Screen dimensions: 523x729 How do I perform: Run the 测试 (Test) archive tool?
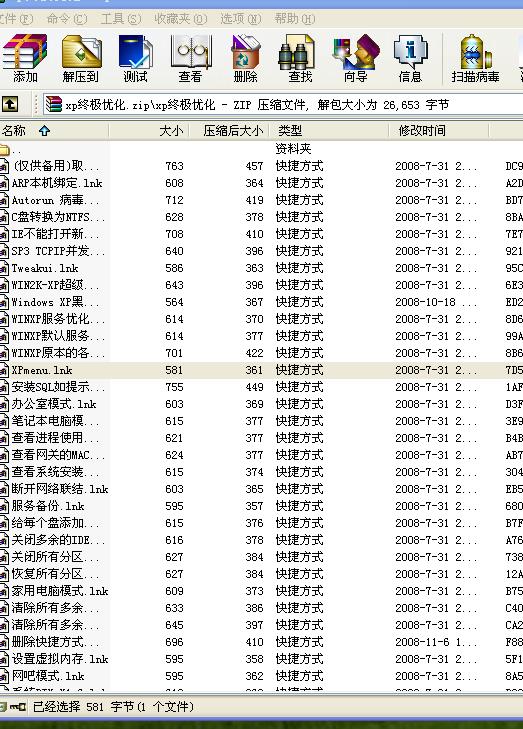tap(135, 59)
